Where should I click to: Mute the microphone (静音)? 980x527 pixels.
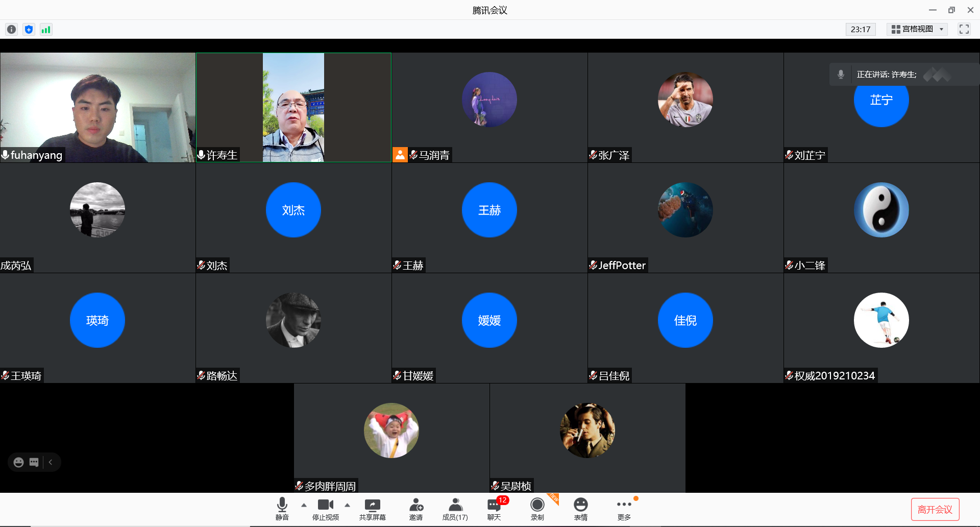pos(282,509)
